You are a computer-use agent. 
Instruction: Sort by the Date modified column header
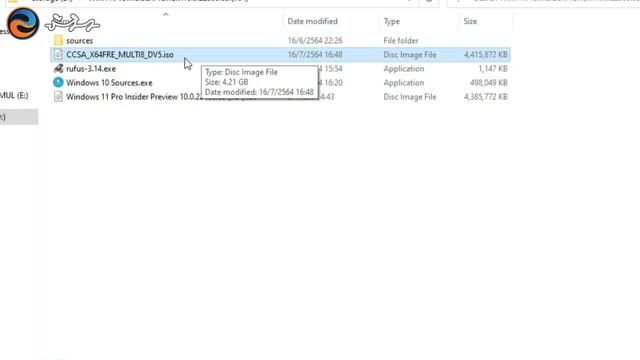(312, 21)
